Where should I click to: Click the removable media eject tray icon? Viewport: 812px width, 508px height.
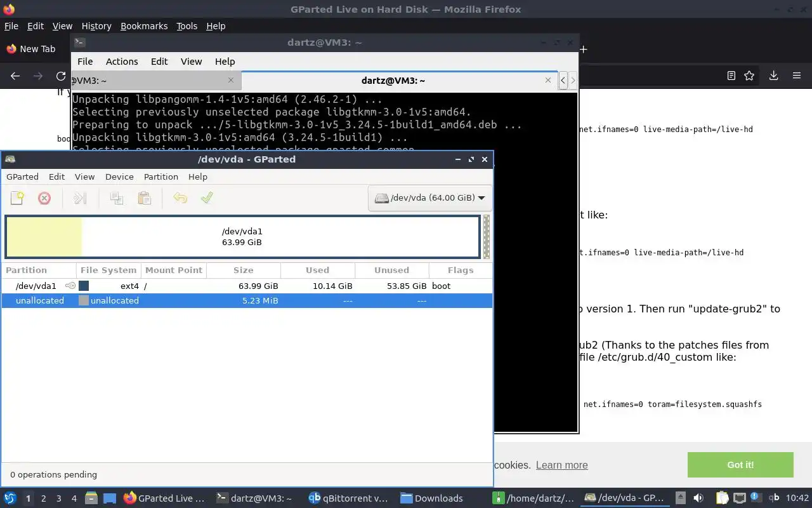coord(681,498)
